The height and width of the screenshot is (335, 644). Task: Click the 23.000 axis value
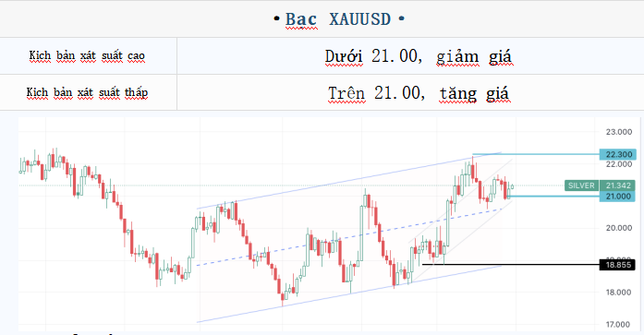(x=618, y=132)
